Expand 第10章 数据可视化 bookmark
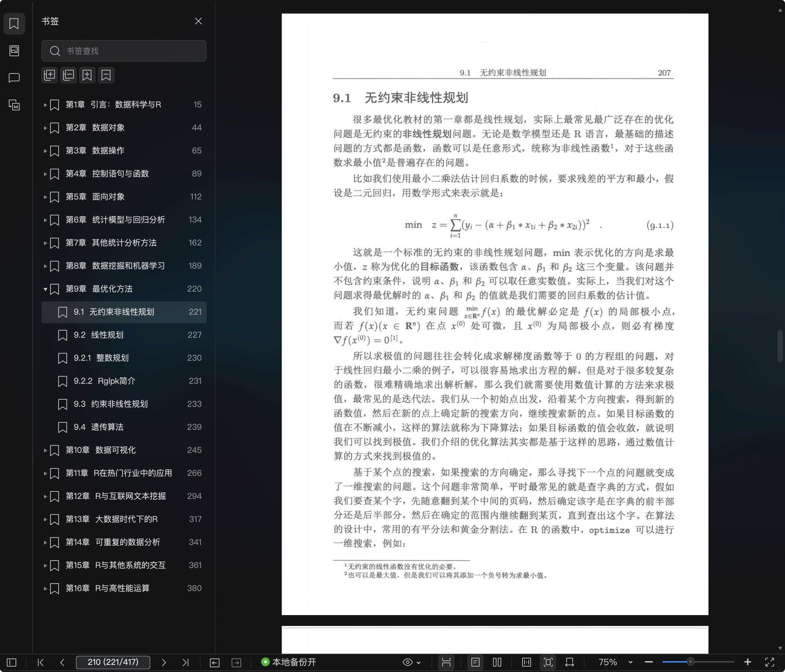 (x=45, y=450)
